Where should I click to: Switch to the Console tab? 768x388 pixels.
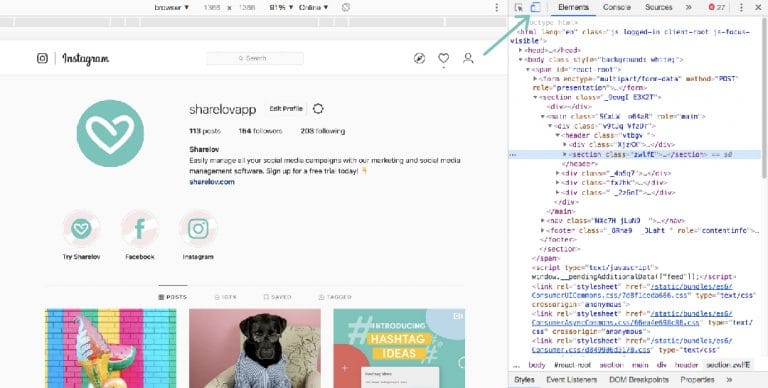[x=617, y=7]
